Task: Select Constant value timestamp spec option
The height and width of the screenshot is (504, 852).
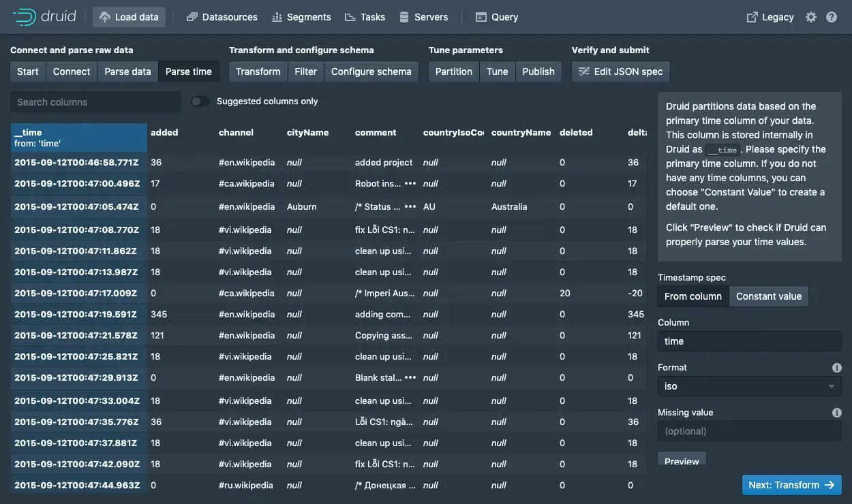Action: pos(769,296)
